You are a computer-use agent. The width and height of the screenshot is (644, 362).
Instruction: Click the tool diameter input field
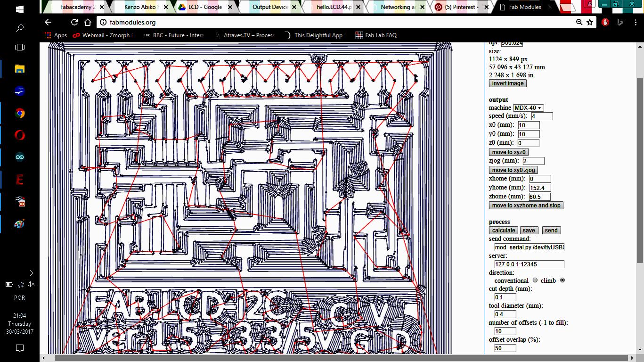(x=505, y=314)
